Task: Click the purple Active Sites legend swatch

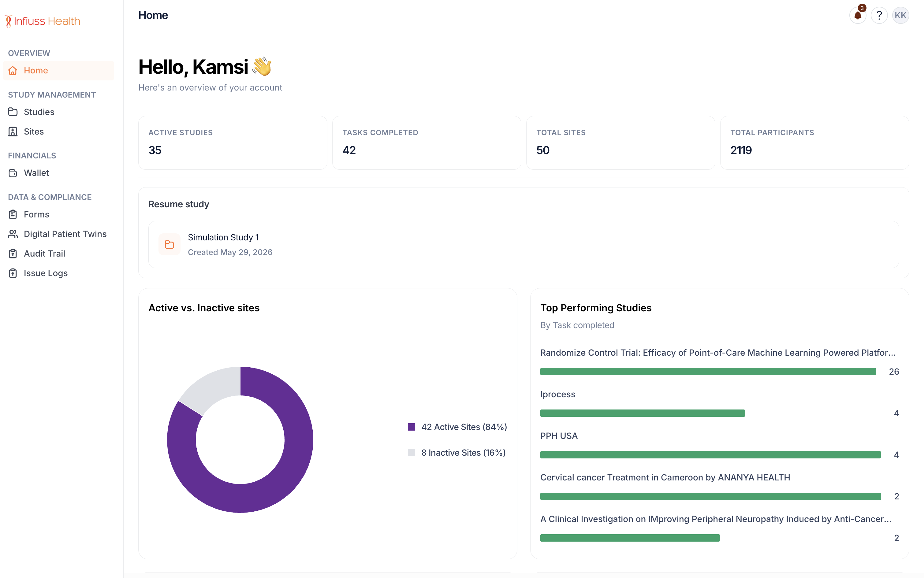Action: click(411, 427)
